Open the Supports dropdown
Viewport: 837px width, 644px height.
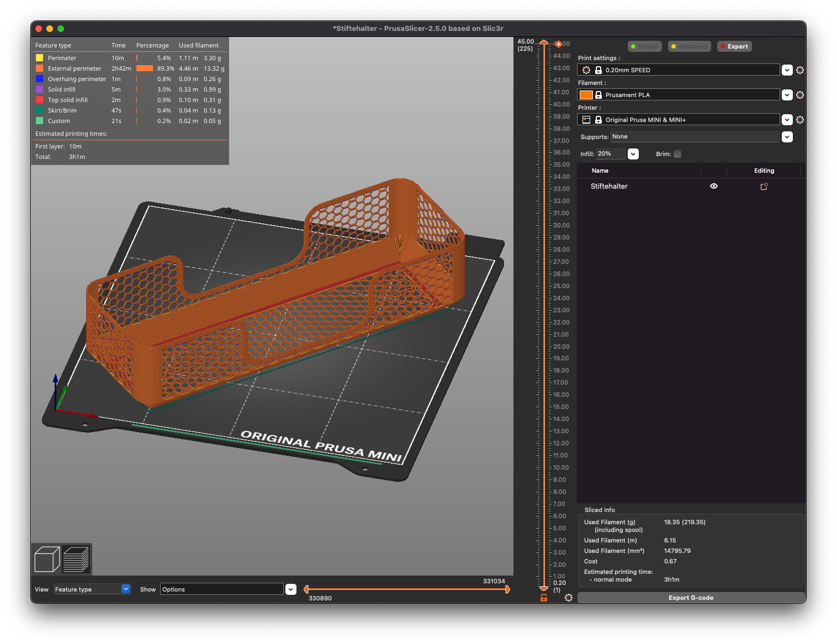(787, 136)
